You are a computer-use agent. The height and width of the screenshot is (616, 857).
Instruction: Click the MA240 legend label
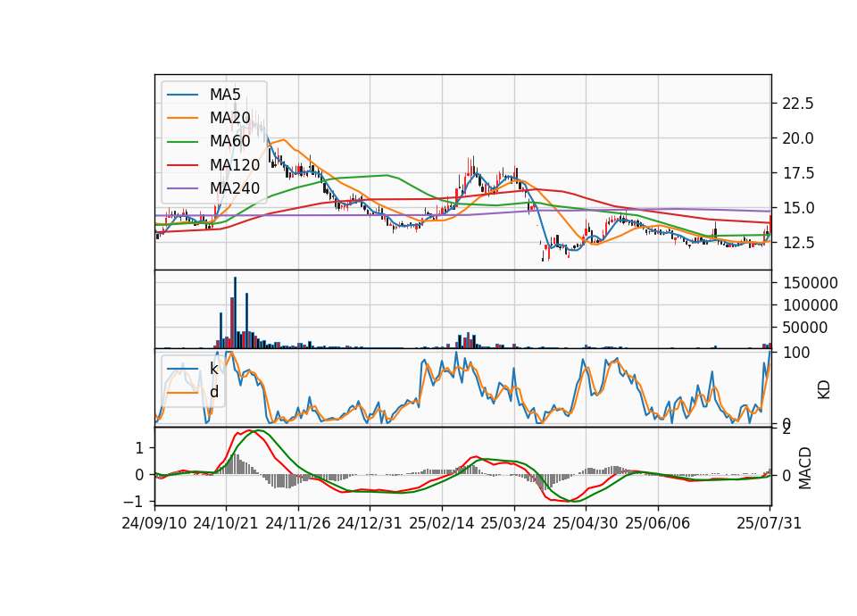[235, 188]
